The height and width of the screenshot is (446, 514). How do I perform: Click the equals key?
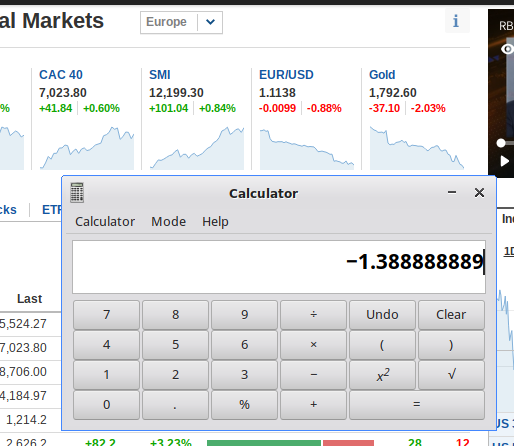click(x=417, y=405)
